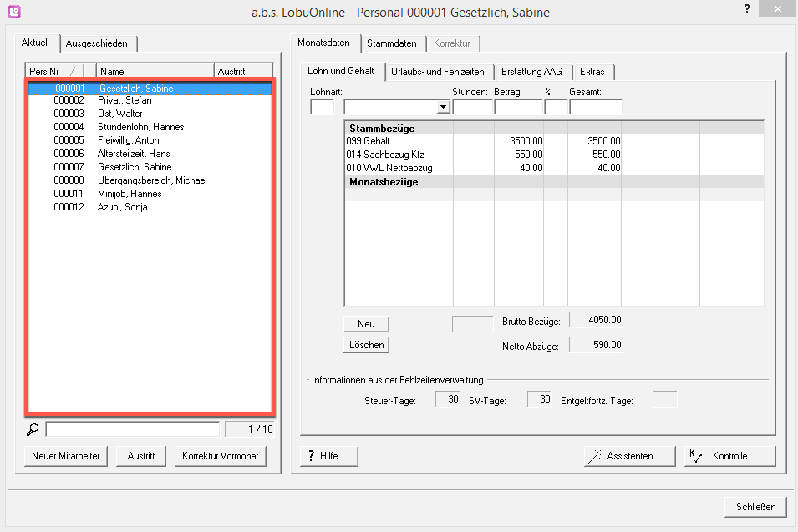Click the Löschen button
Screen dimensions: 798x532
(367, 345)
